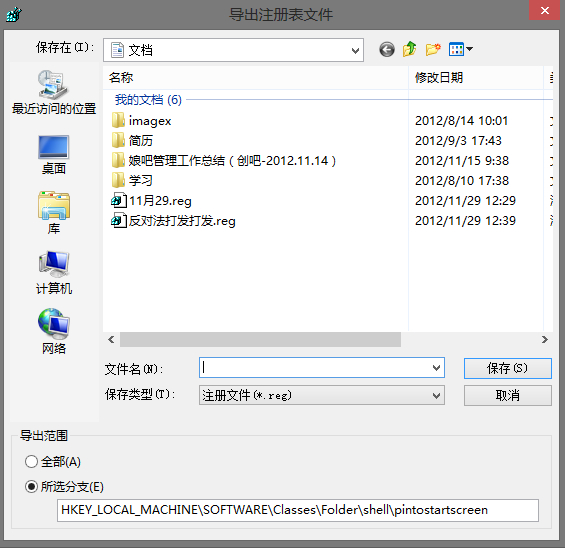
Task: Click the 取消 button
Action: point(507,396)
